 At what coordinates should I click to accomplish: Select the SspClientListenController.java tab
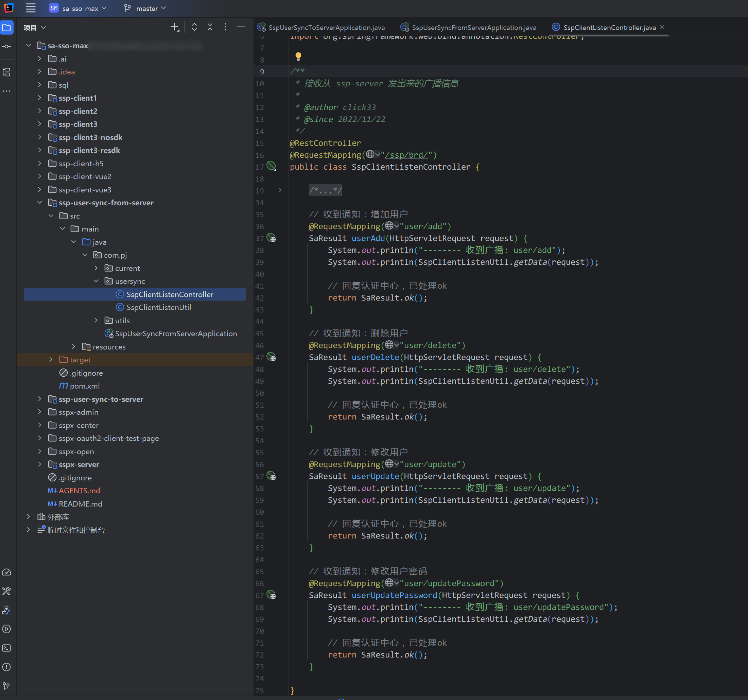[610, 28]
